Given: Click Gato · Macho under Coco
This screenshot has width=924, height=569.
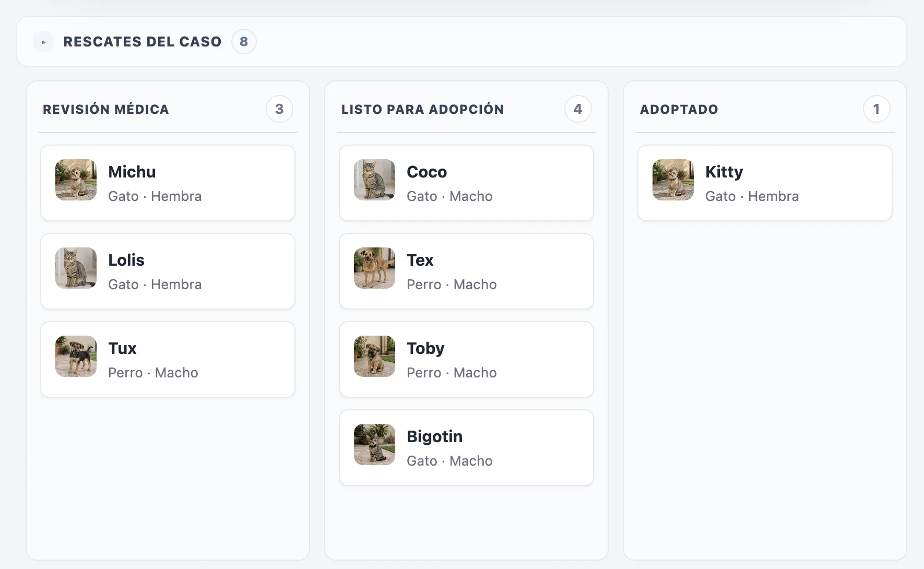Looking at the screenshot, I should 449,196.
